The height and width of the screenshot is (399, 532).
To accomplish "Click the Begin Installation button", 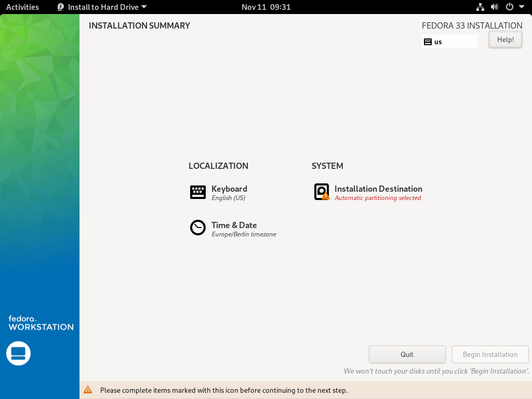I will tap(490, 354).
